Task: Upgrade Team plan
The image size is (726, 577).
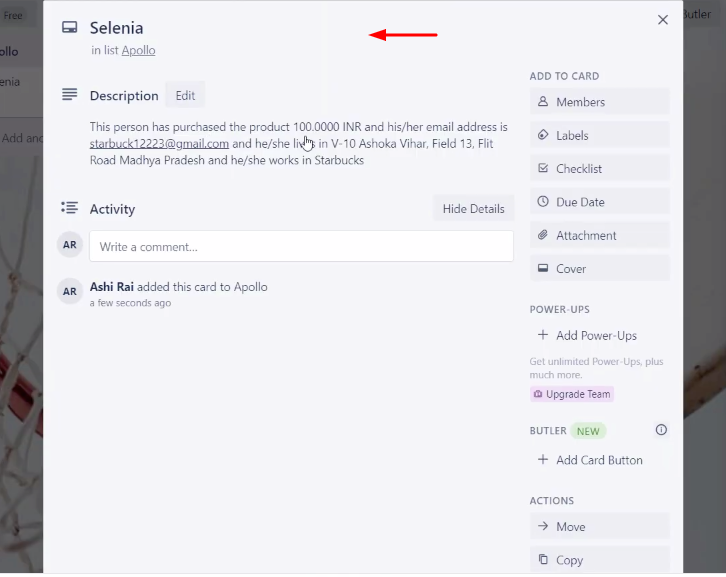Action: tap(572, 394)
